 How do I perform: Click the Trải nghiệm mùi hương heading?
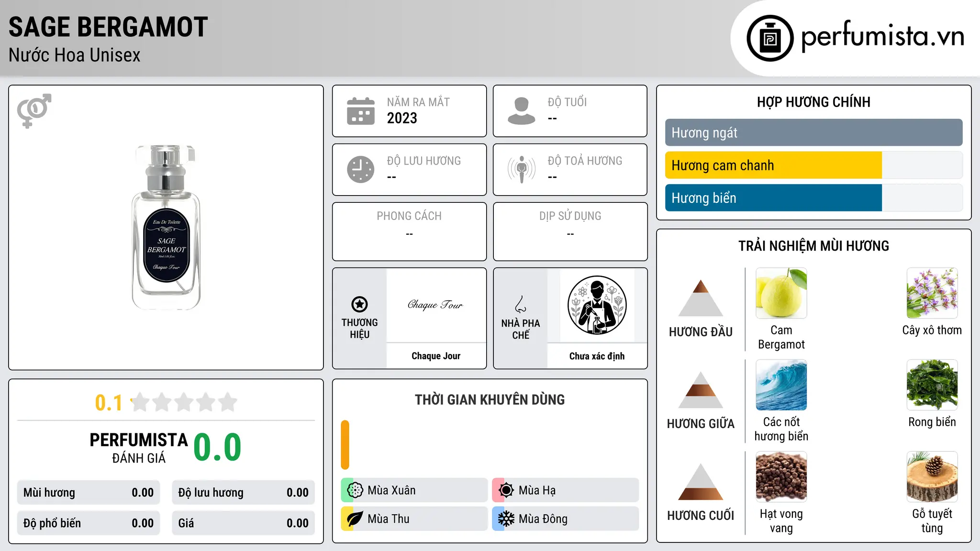point(813,246)
